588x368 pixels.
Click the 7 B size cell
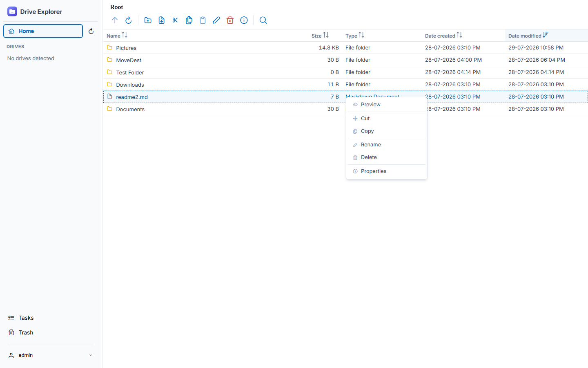[335, 96]
